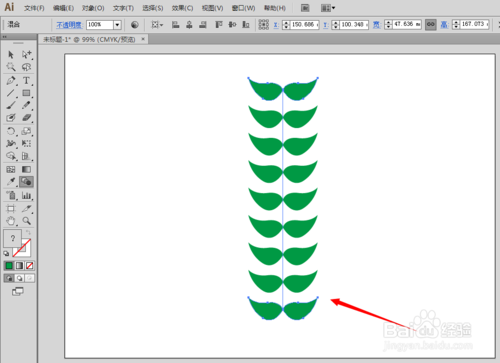Expand the 100% opacity dropdown
The height and width of the screenshot is (363, 500).
pyautogui.click(x=117, y=25)
